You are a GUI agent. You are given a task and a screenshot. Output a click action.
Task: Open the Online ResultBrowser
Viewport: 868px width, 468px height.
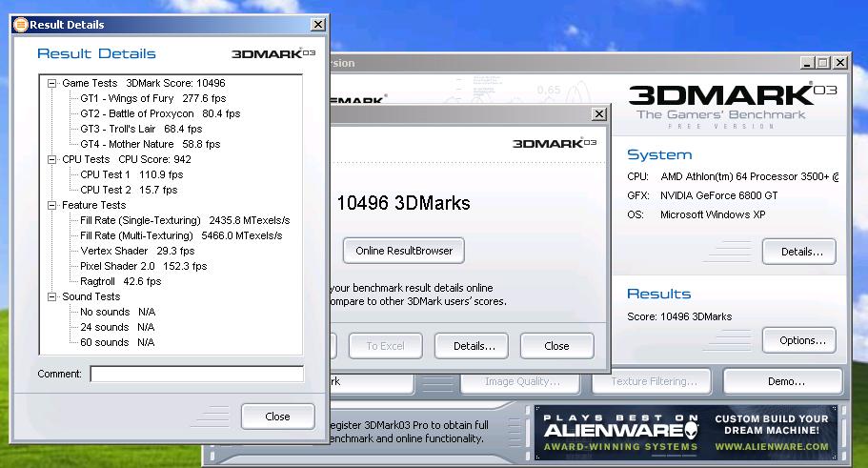404,251
